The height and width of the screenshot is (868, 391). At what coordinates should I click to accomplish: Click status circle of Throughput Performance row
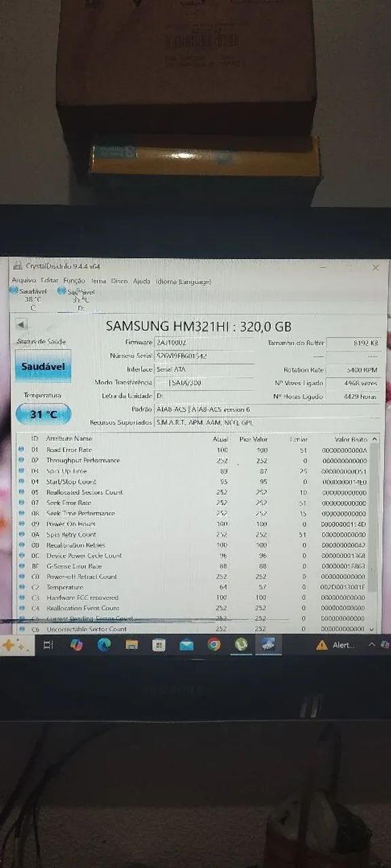tap(20, 460)
